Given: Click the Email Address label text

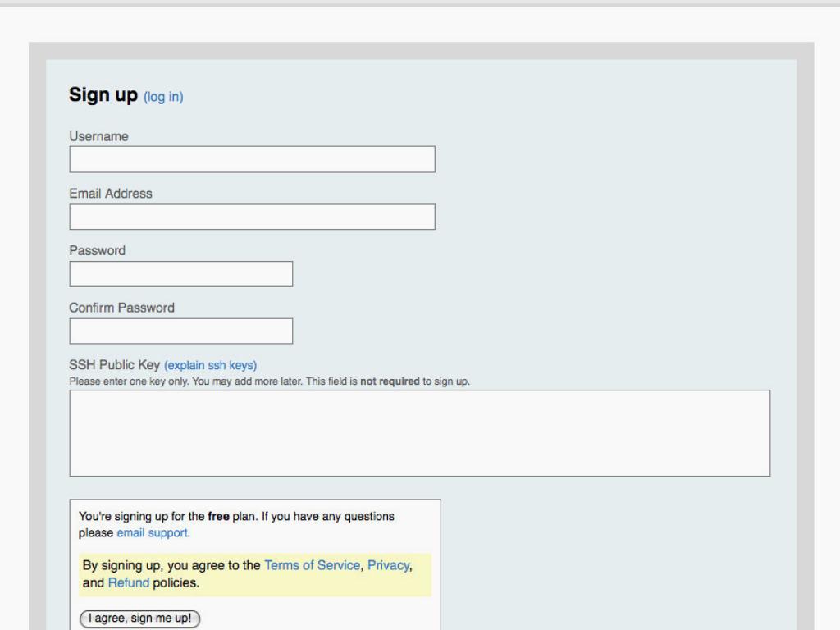Looking at the screenshot, I should [x=110, y=194].
